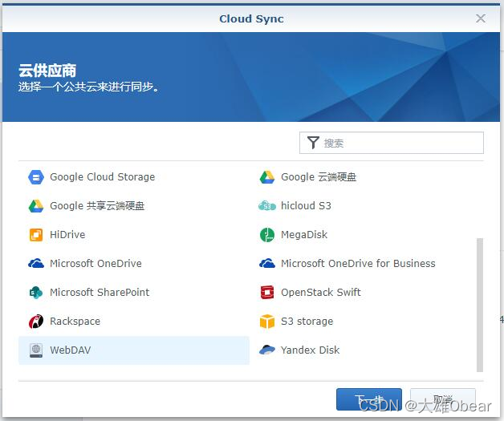Pick the hicloud S3 label
The width and height of the screenshot is (504, 421).
click(306, 205)
